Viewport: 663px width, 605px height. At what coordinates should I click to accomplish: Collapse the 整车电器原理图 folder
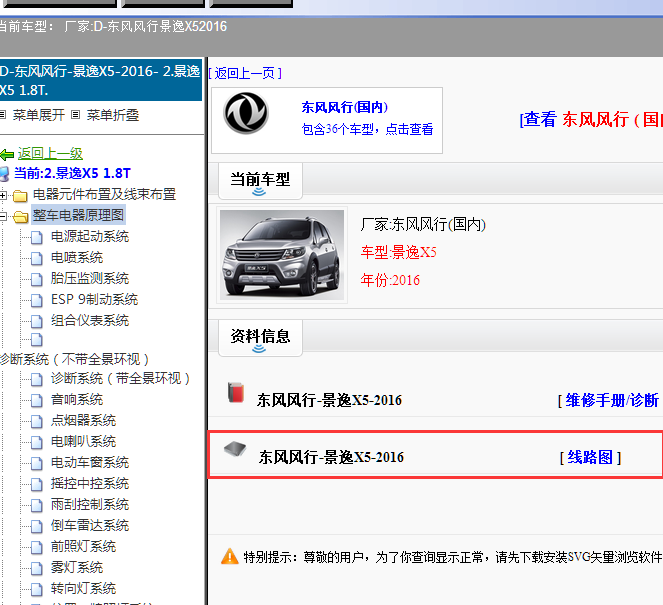pos(3,216)
